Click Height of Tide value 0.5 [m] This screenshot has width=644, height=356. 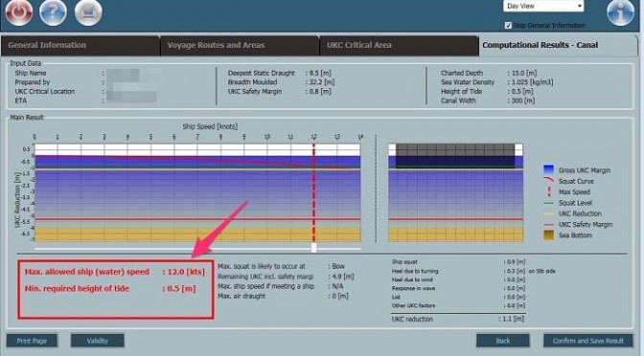[x=522, y=91]
